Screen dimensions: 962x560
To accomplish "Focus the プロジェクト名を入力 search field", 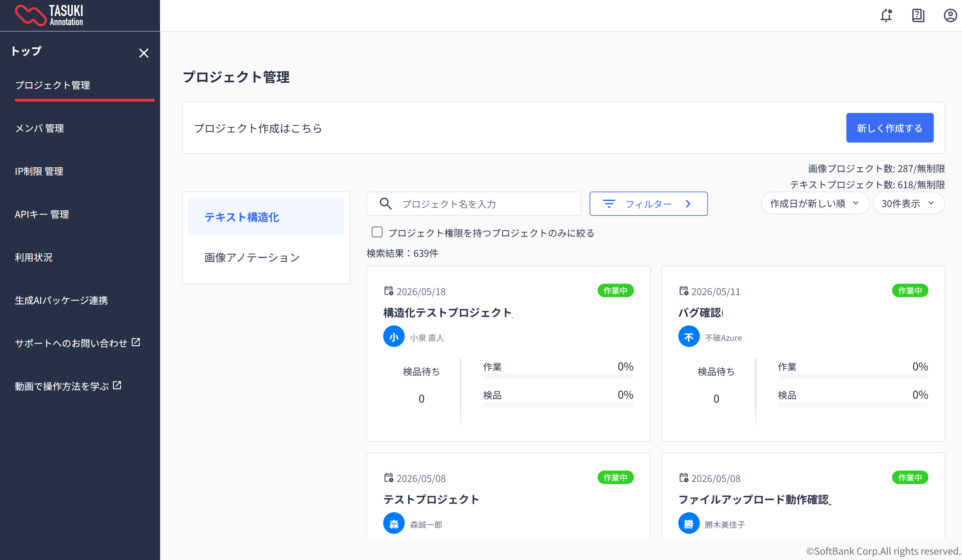I will 474,204.
